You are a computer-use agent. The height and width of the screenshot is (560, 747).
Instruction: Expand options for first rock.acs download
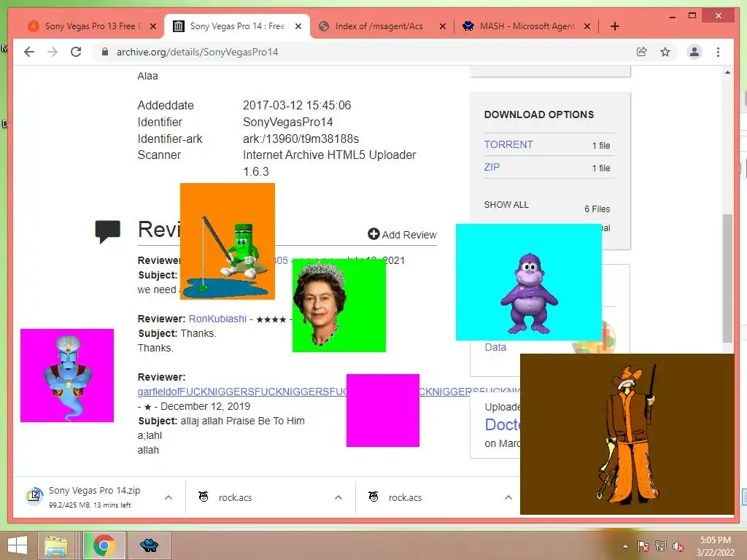click(338, 497)
